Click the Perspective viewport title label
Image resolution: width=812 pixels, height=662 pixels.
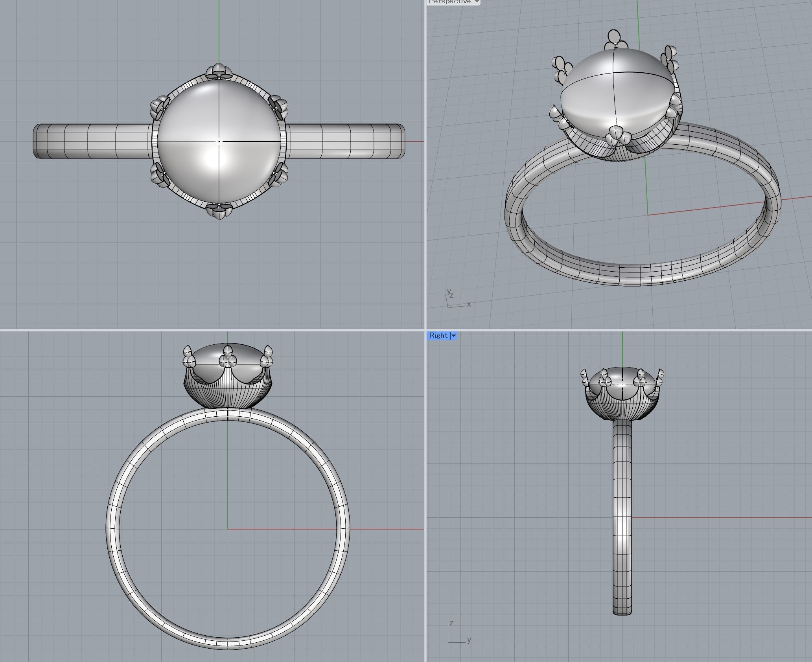(449, 2)
